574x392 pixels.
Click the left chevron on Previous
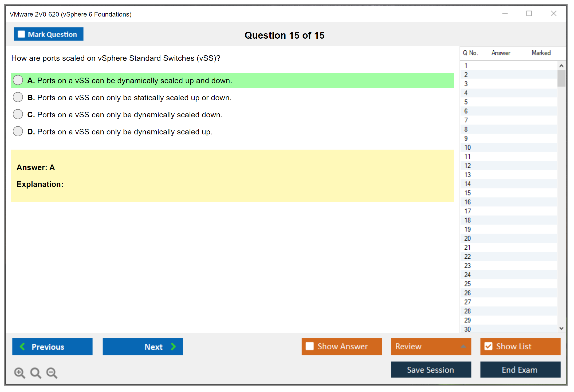(22, 346)
